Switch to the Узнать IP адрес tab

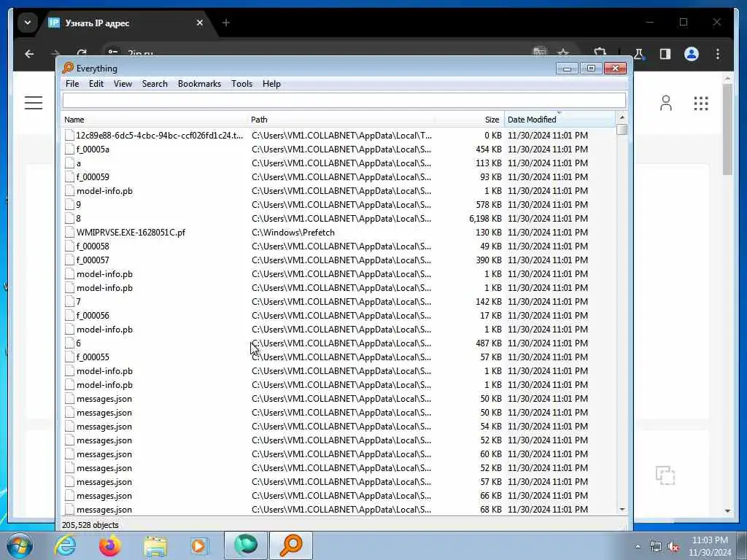pyautogui.click(x=97, y=23)
